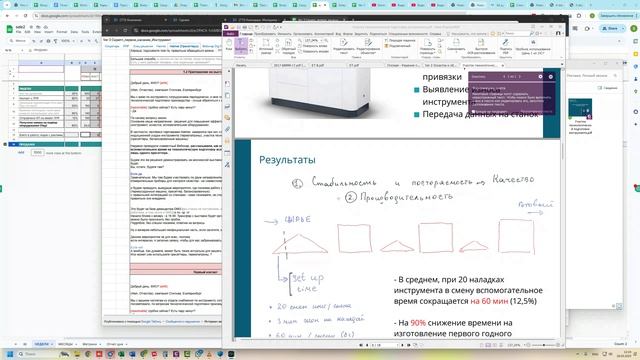Click the Редактировать объект edit object tool
Screen dimensions: 640x360
pyautogui.click(x=368, y=47)
